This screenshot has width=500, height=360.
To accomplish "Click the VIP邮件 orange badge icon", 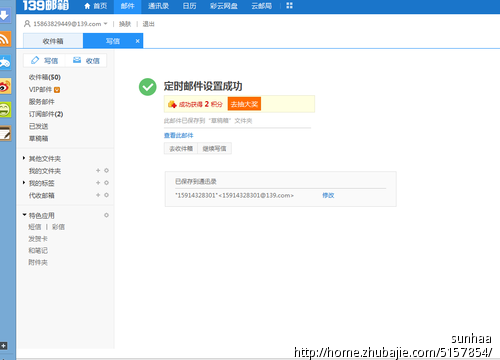I will coord(57,90).
